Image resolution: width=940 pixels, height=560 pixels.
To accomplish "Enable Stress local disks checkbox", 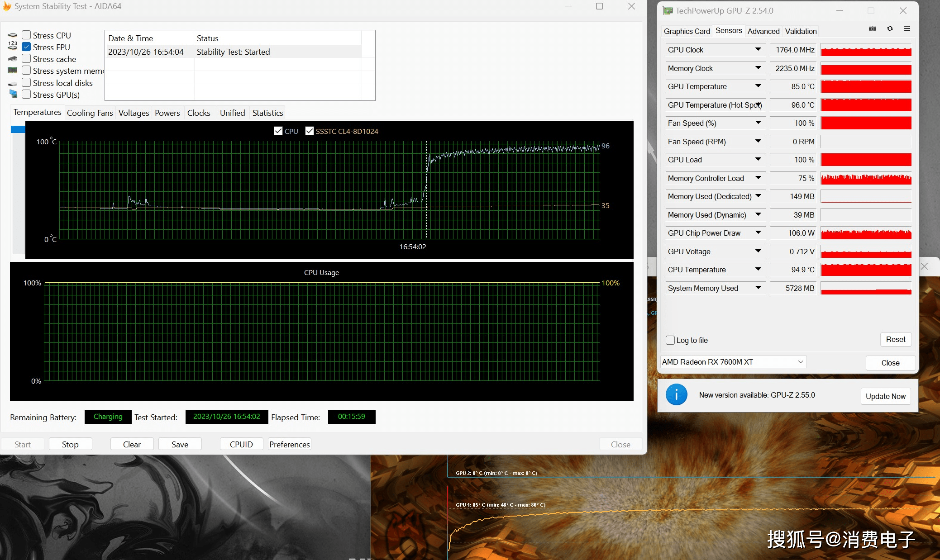I will [27, 82].
